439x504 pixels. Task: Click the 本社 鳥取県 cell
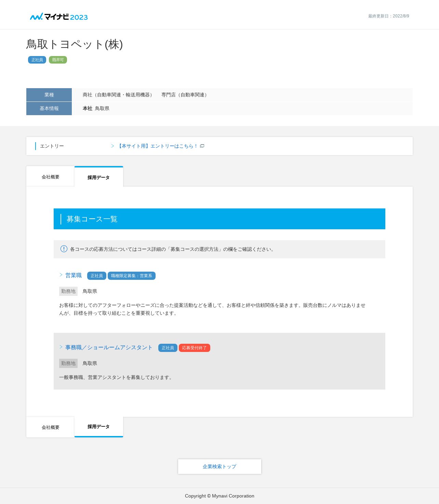[x=242, y=108]
